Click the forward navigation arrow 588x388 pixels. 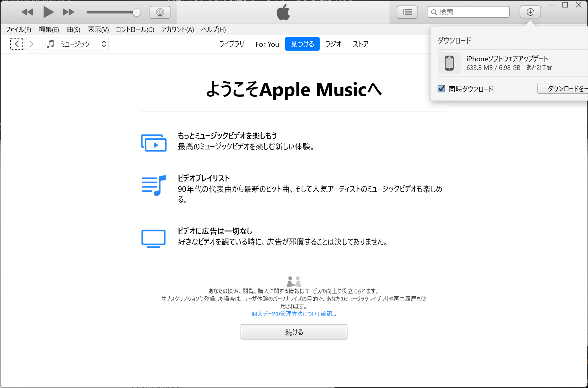[31, 44]
